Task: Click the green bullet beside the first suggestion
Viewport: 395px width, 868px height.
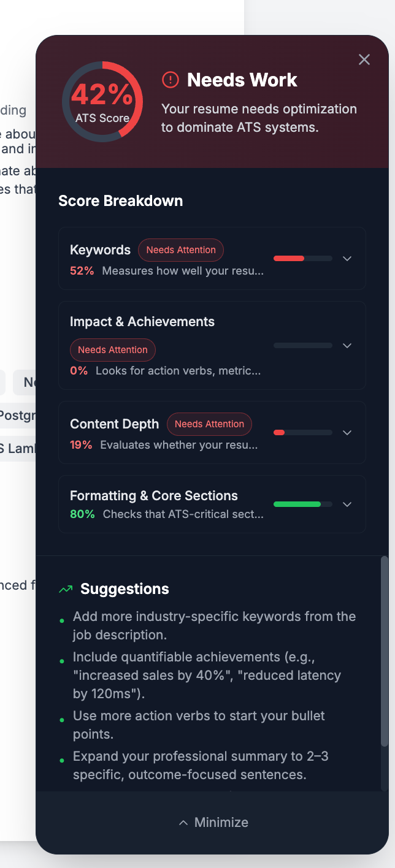Action: click(x=61, y=620)
